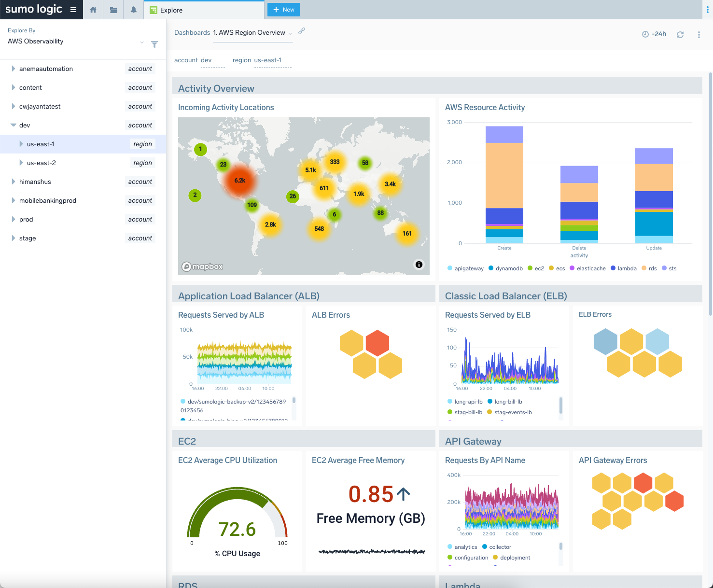
Task: Click the Incoming Activity Locations panel title
Action: tap(226, 107)
